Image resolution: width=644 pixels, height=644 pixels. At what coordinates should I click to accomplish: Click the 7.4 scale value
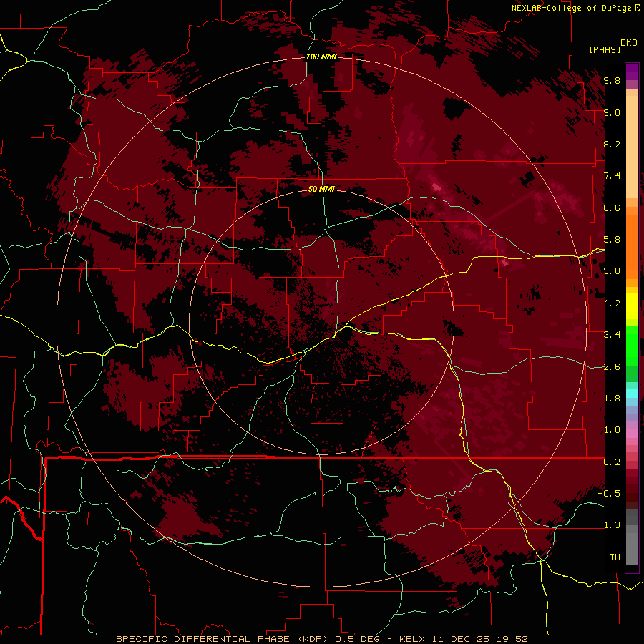tap(612, 176)
